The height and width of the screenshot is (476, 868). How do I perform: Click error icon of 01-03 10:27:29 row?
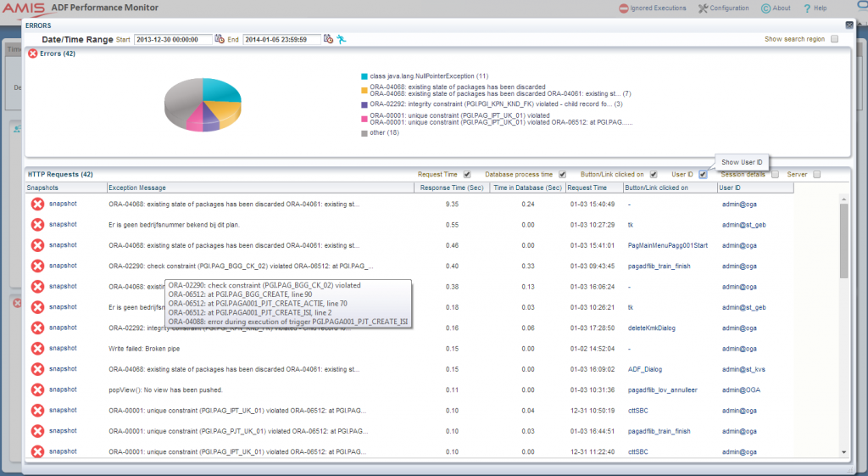(37, 224)
